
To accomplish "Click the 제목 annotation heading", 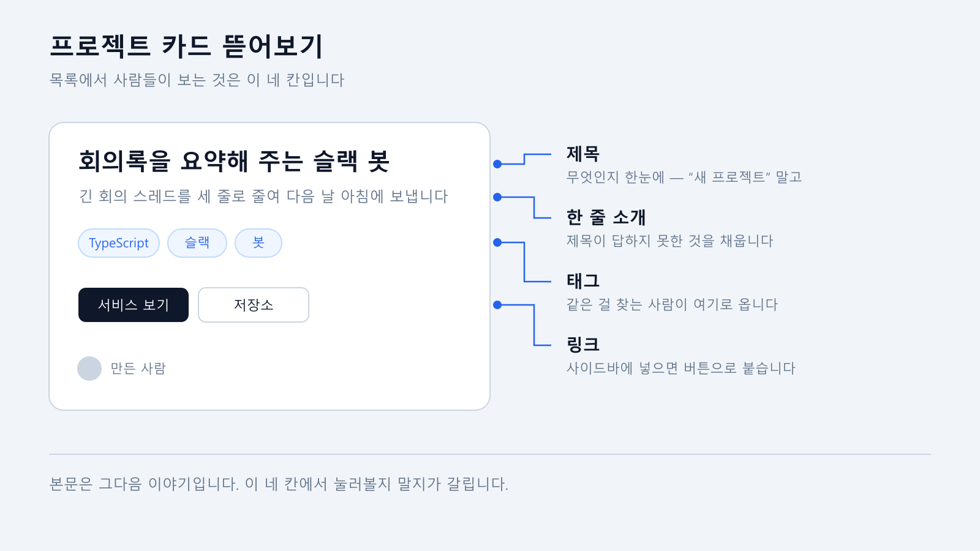I will pyautogui.click(x=583, y=154).
